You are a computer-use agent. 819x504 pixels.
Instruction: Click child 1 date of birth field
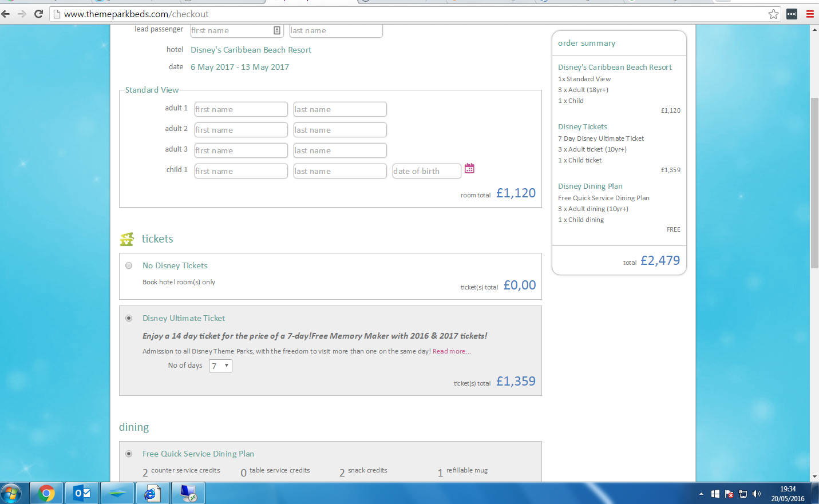427,171
